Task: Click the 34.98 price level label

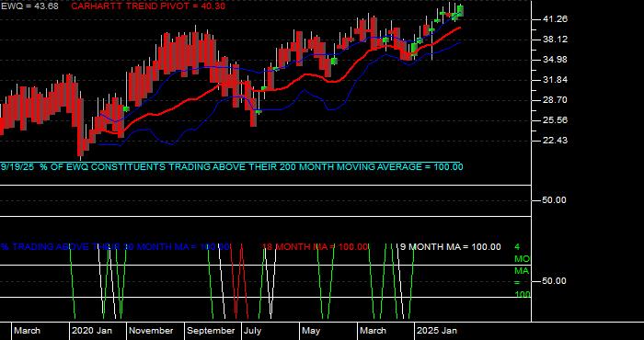Action: click(555, 60)
